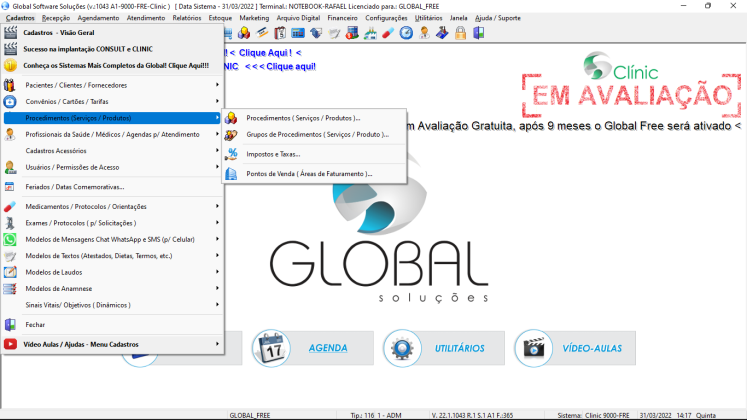Open the calendar clipboard toolbar icon

(280, 33)
